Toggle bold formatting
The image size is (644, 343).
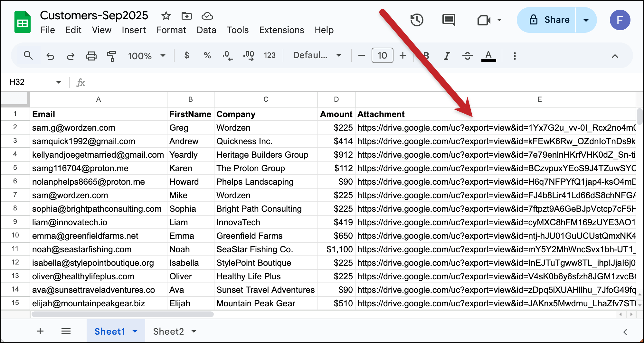426,55
